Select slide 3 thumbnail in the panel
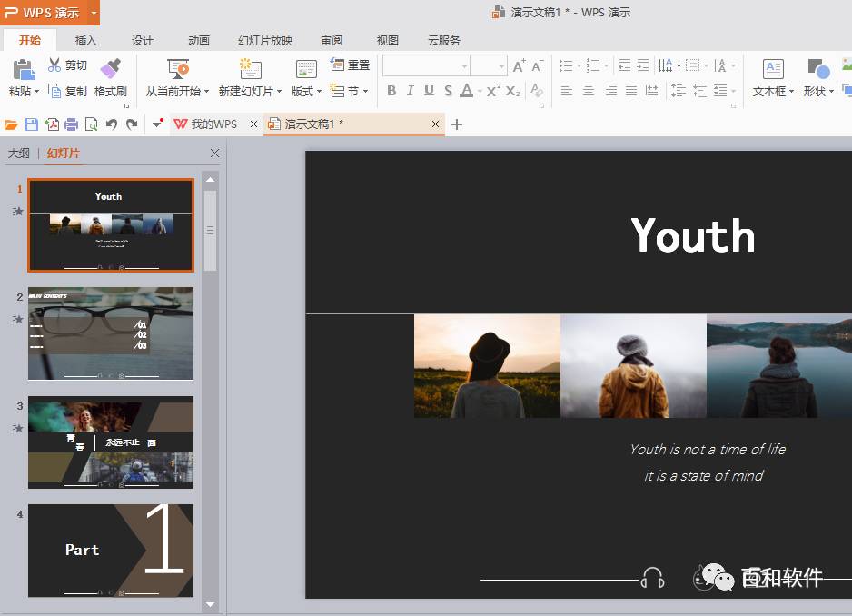 click(111, 442)
